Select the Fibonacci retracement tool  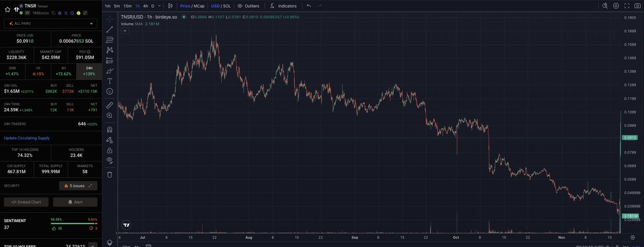[x=110, y=40]
